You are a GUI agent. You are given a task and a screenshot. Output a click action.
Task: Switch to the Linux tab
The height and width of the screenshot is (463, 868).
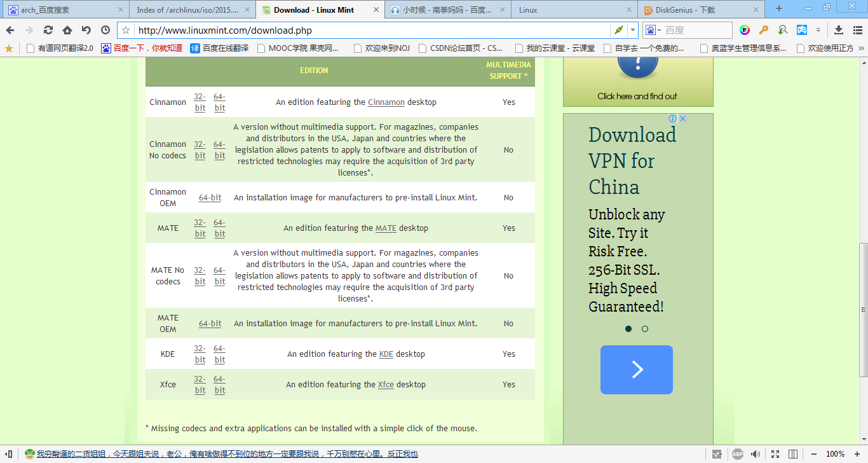click(x=574, y=10)
